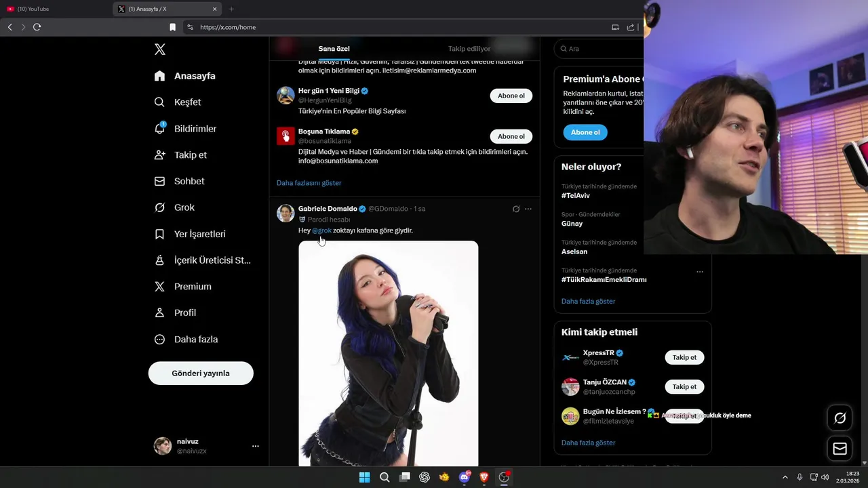Click Gönderi yayınla button
Screen dimensions: 868x488
point(201,373)
